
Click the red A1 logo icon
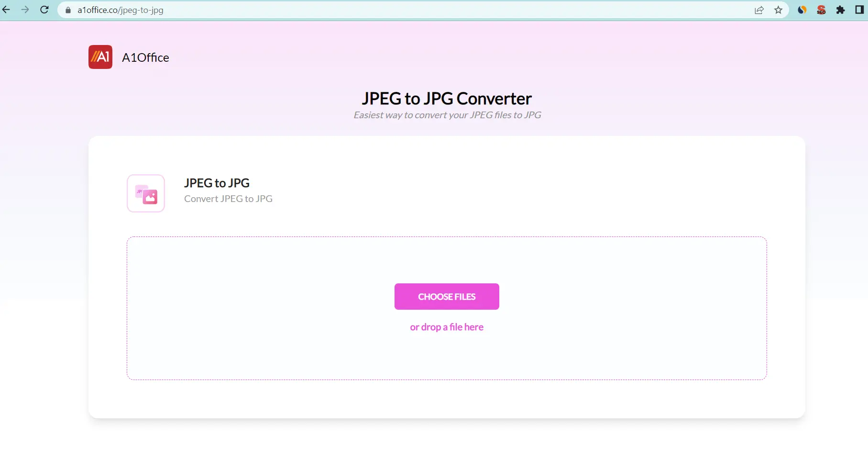coord(100,57)
